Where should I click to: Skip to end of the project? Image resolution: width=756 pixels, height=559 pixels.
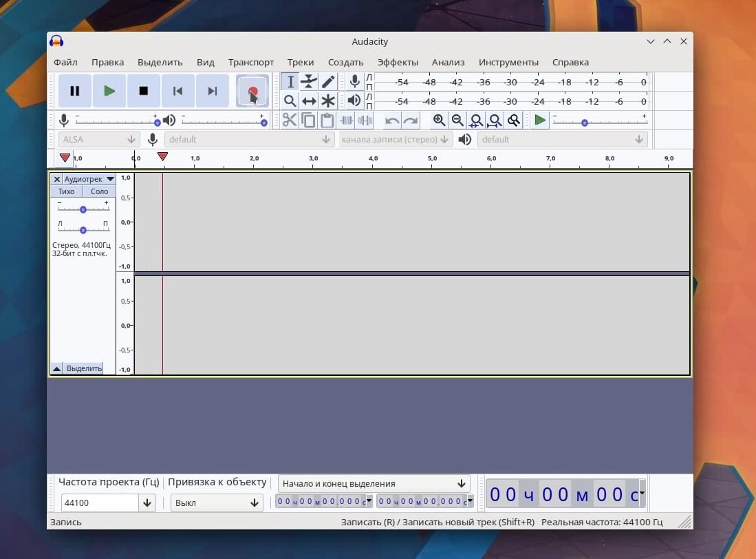[212, 91]
